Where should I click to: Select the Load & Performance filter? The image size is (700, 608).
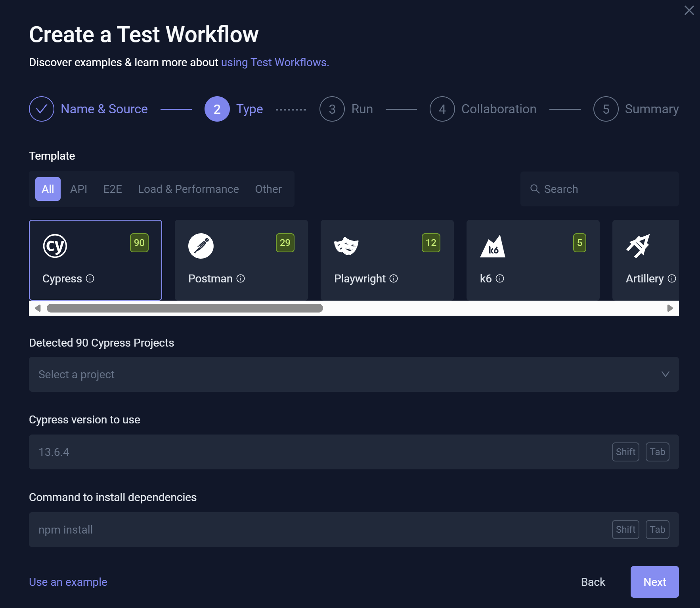click(x=188, y=189)
